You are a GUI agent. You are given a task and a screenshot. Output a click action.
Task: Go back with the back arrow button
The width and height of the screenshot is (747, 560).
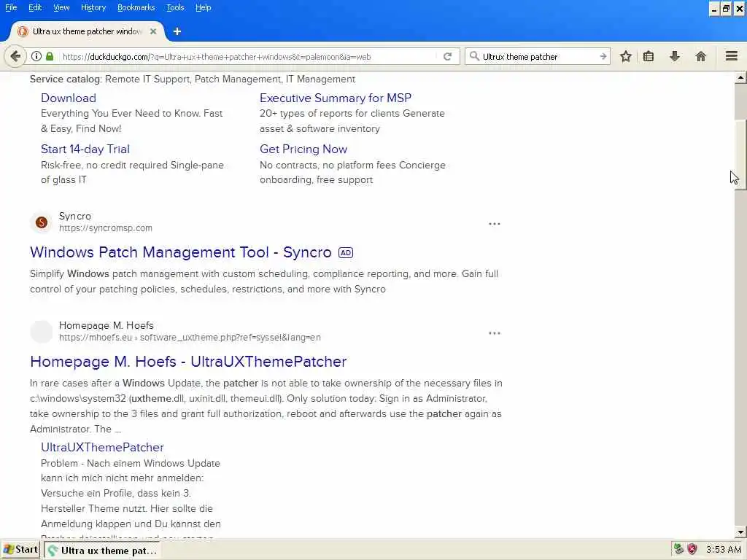coord(15,56)
